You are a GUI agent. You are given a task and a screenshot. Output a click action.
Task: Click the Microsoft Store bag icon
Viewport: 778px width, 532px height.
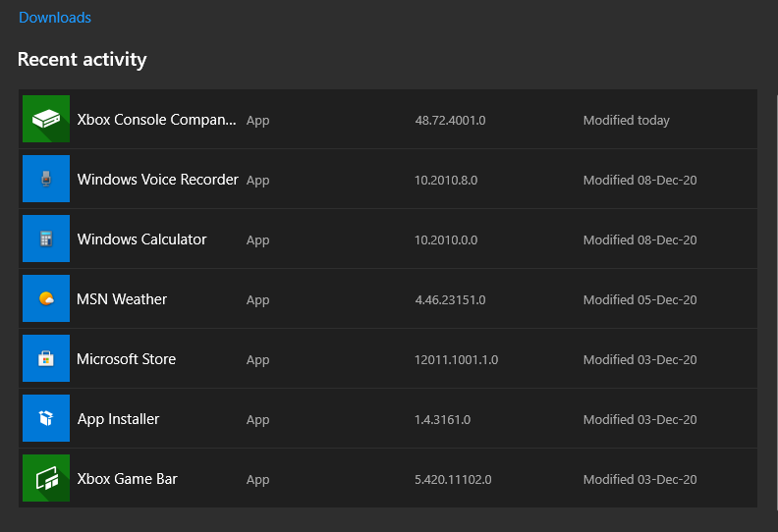[x=46, y=359]
